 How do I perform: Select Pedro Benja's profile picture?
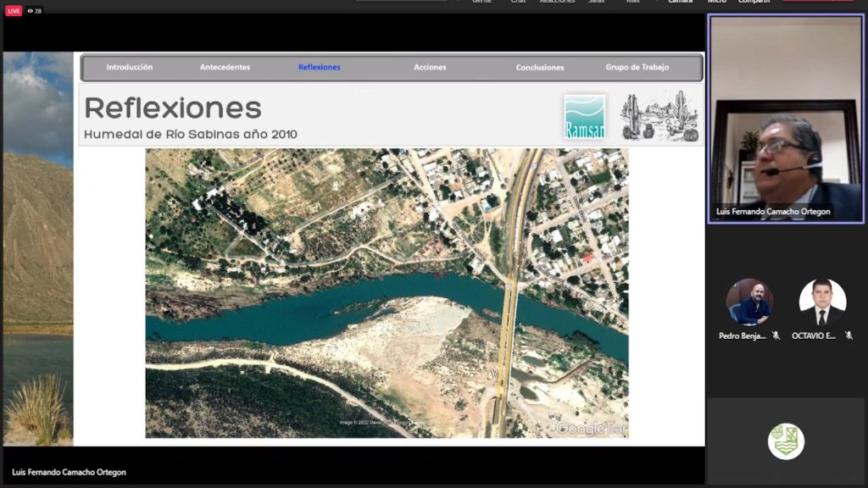749,302
